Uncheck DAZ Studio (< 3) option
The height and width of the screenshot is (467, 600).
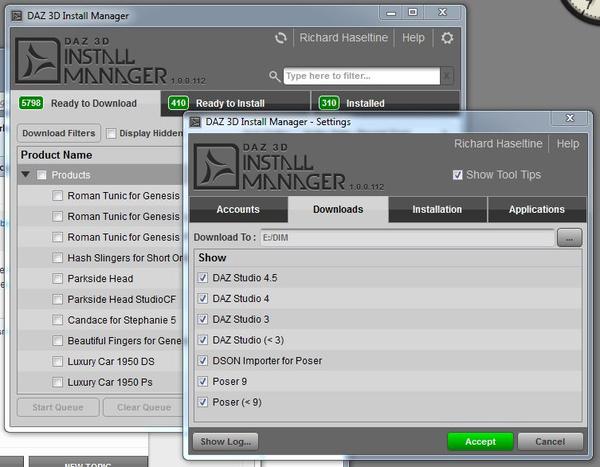pos(202,340)
